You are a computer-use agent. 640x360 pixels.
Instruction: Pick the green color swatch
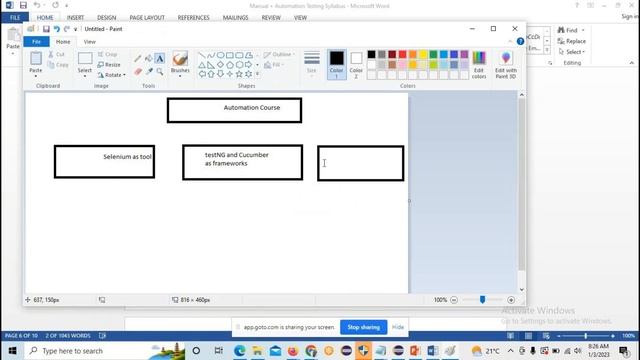433,54
